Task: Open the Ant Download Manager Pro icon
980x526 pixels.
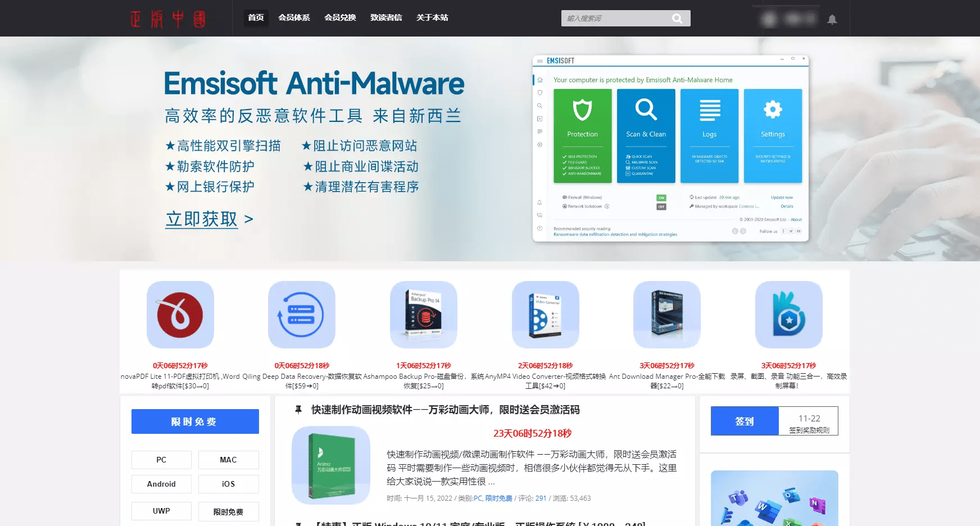Action: (667, 315)
